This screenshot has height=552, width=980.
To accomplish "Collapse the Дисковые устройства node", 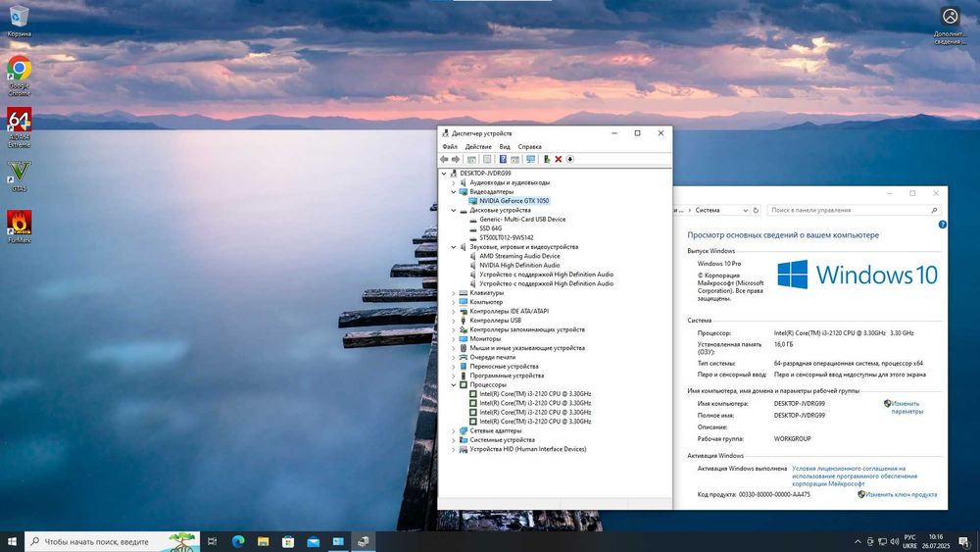I will pyautogui.click(x=454, y=210).
